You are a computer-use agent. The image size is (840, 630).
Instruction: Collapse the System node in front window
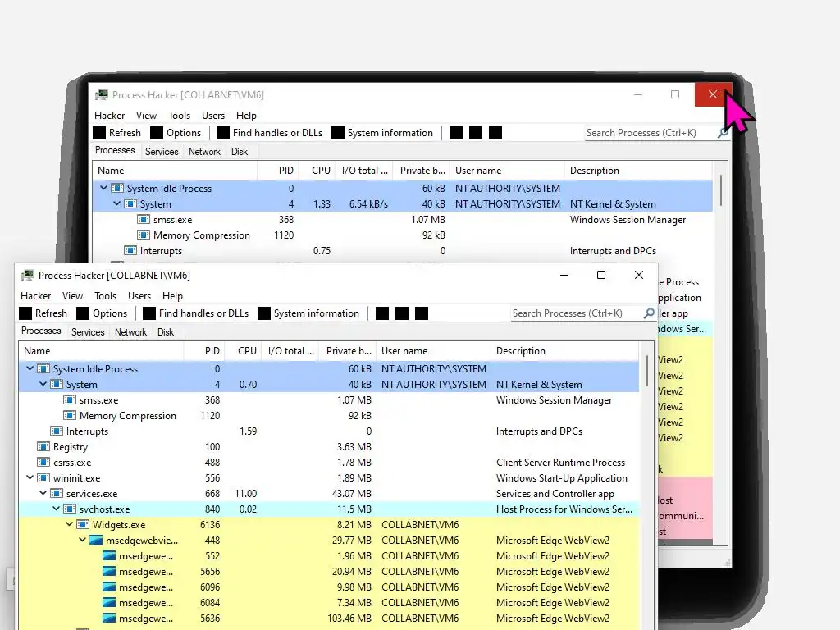click(x=43, y=384)
